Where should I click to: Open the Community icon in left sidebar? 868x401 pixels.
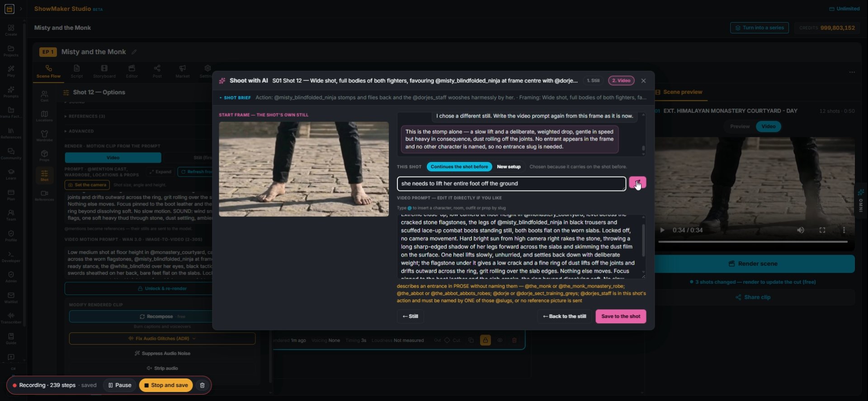coord(11,154)
